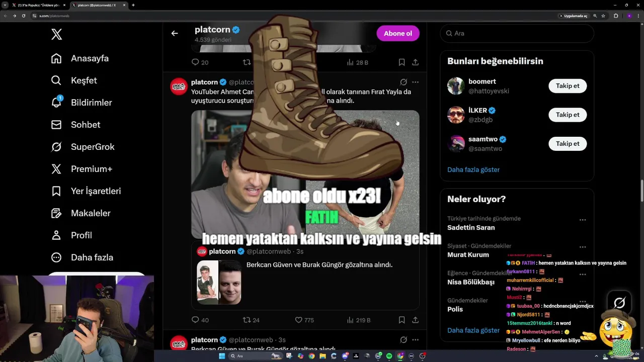Open Sohbet messages
Image resolution: width=644 pixels, height=362 pixels.
point(76,125)
